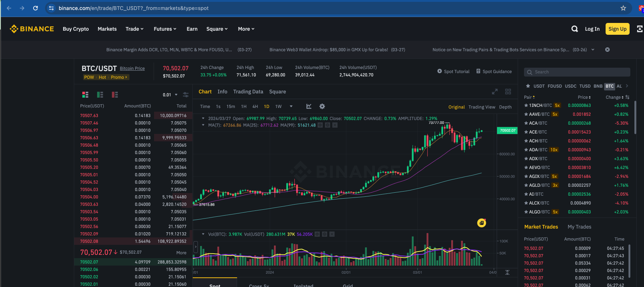This screenshot has width=644, height=287.
Task: Click the yellow chat bubble icon
Action: (482, 223)
